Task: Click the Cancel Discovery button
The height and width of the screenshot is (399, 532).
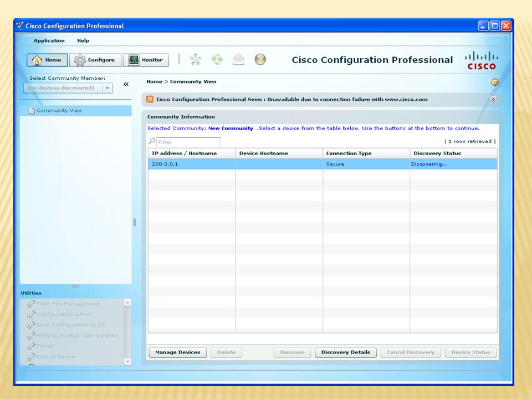Action: [411, 352]
